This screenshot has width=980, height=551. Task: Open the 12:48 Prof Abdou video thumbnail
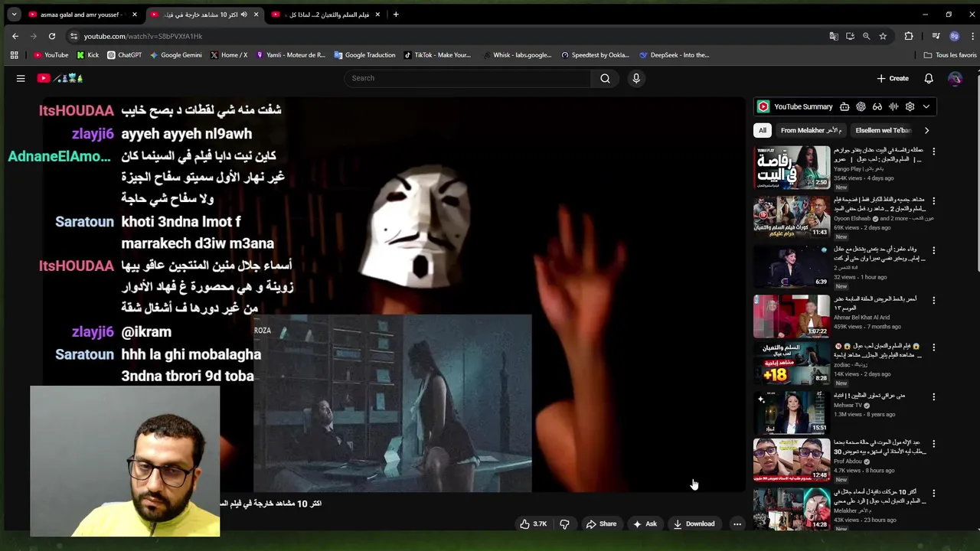tap(792, 459)
